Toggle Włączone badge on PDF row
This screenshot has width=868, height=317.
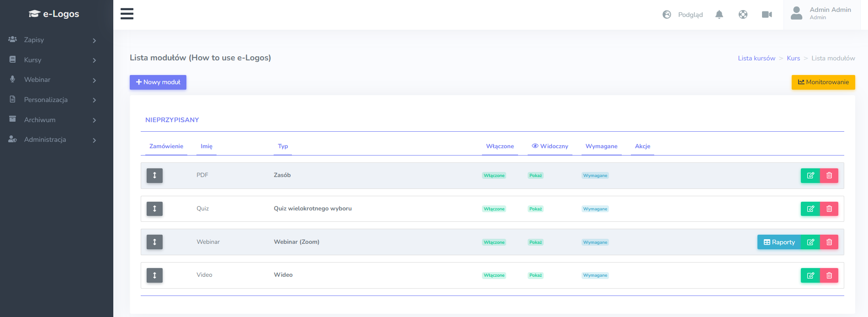point(494,176)
